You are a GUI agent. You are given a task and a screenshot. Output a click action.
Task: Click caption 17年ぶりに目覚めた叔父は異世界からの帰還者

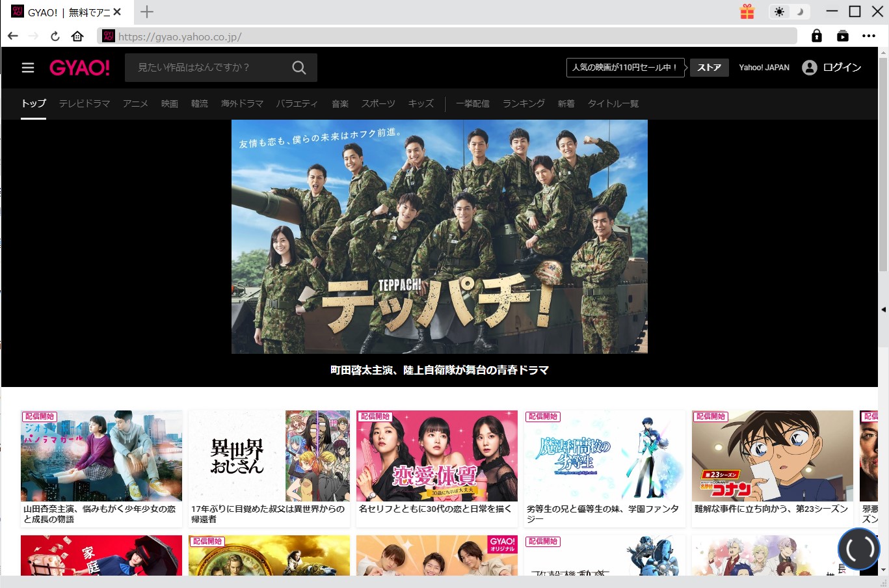tap(268, 514)
